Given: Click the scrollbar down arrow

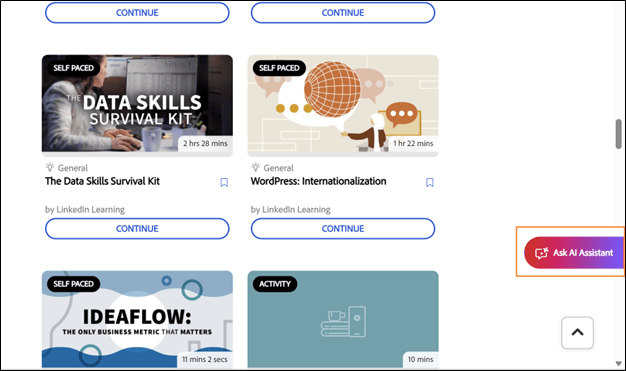Looking at the screenshot, I should (618, 364).
